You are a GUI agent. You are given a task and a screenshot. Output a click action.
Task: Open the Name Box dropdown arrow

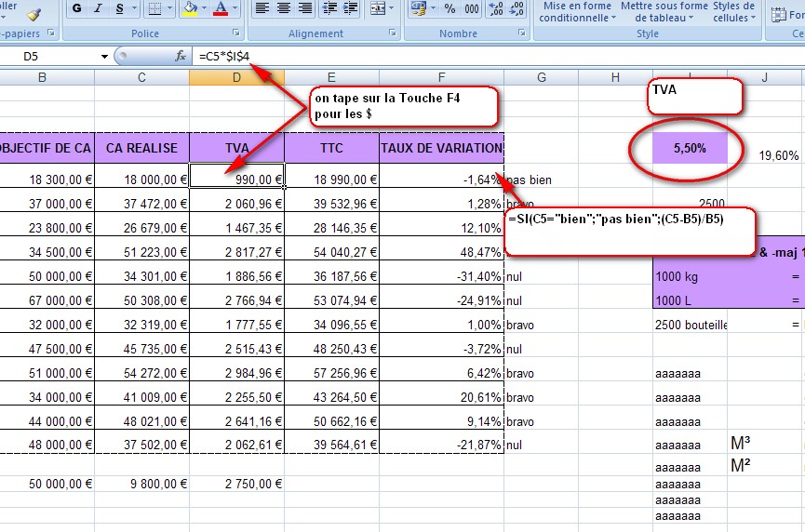pos(104,57)
